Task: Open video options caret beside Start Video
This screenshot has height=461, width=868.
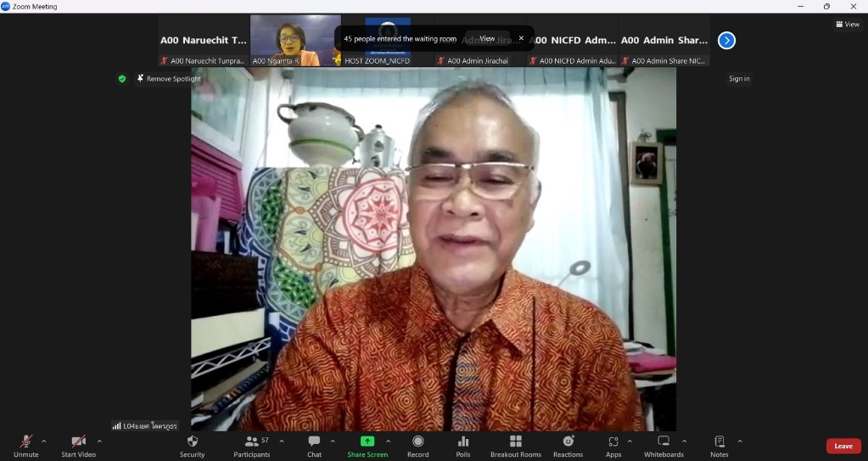Action: pyautogui.click(x=99, y=441)
